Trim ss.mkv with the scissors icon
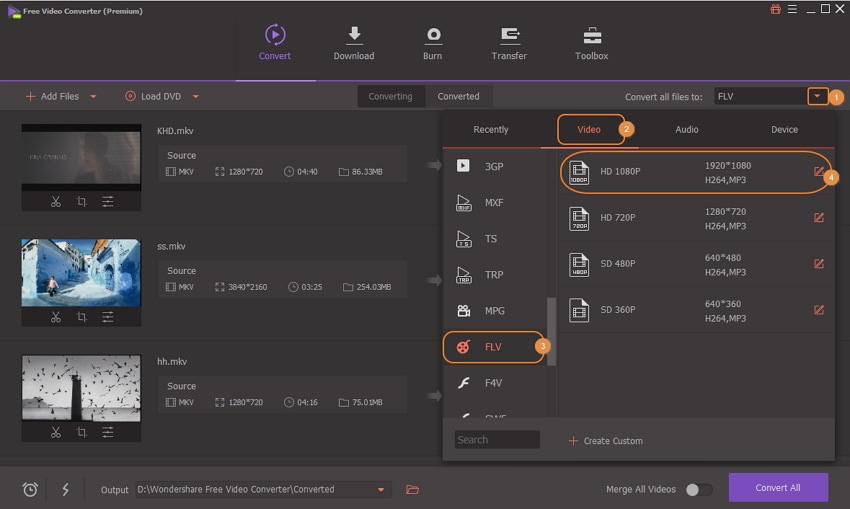The image size is (850, 509). [x=55, y=317]
